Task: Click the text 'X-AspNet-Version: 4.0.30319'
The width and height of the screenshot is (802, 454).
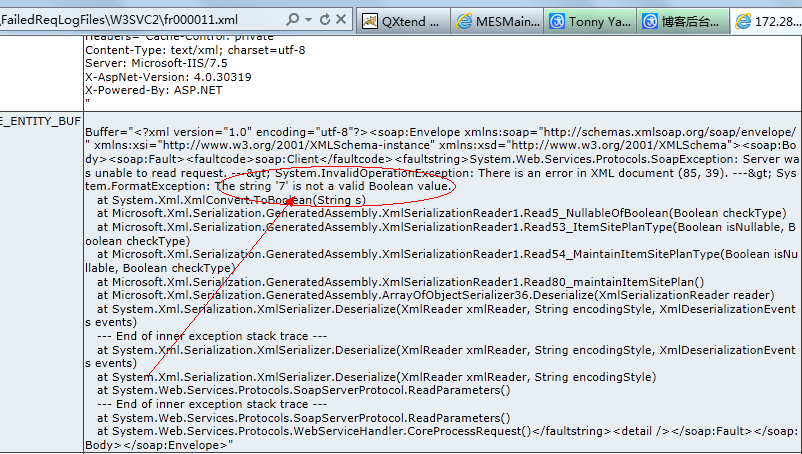Action: tap(168, 77)
